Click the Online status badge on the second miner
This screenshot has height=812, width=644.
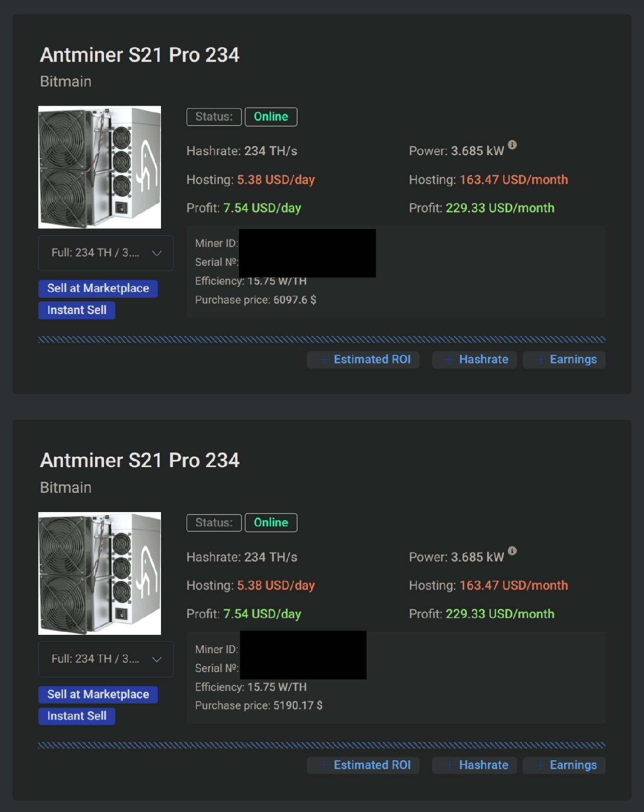(x=271, y=523)
